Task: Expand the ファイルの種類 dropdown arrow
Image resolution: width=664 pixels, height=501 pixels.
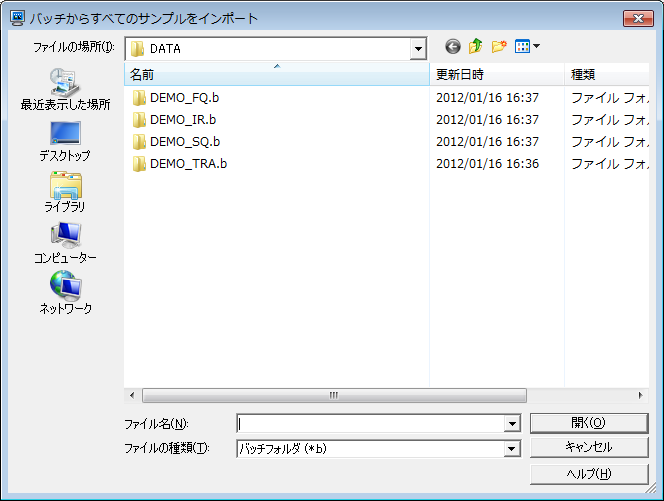Action: [x=512, y=448]
